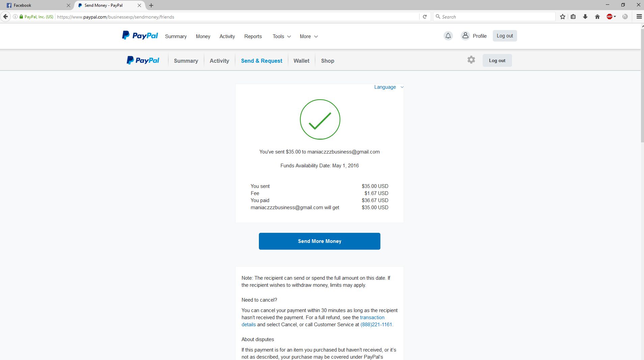Reload the page with the refresh icon

click(425, 17)
